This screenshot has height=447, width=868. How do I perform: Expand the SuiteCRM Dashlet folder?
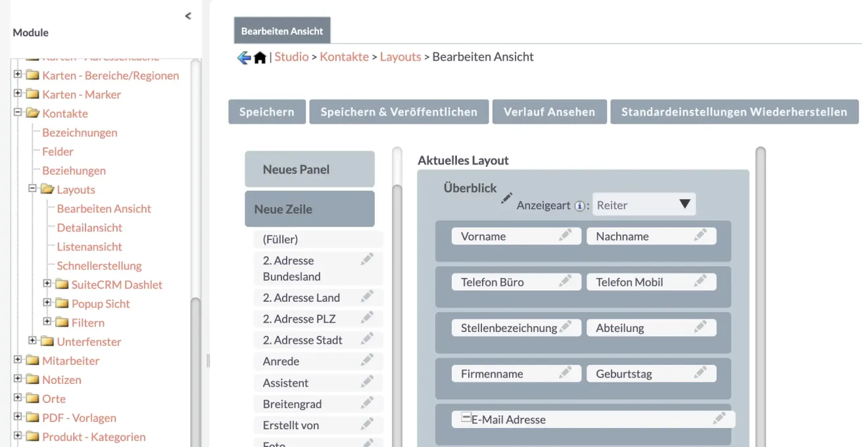tap(47, 284)
